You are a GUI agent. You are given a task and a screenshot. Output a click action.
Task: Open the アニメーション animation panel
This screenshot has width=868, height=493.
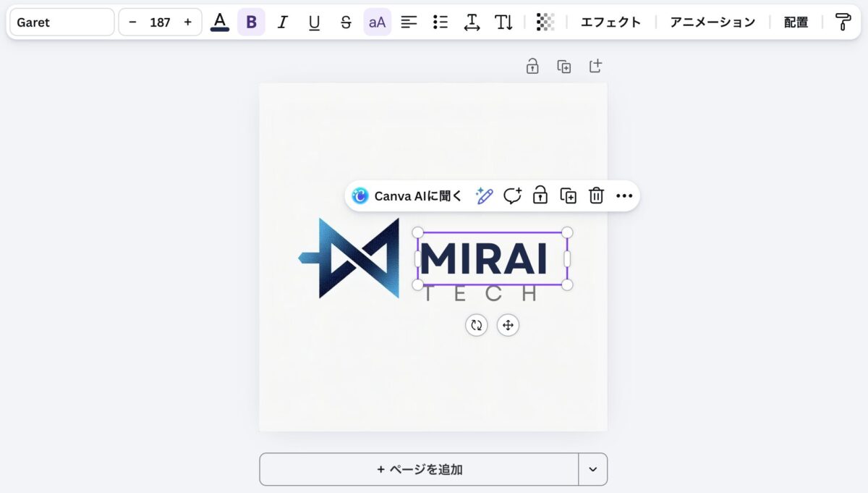(x=712, y=22)
